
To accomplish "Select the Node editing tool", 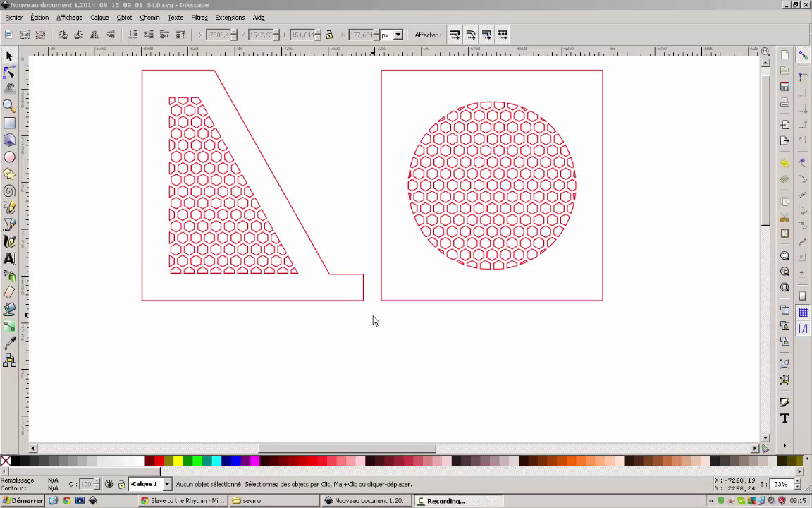I will coord(9,72).
